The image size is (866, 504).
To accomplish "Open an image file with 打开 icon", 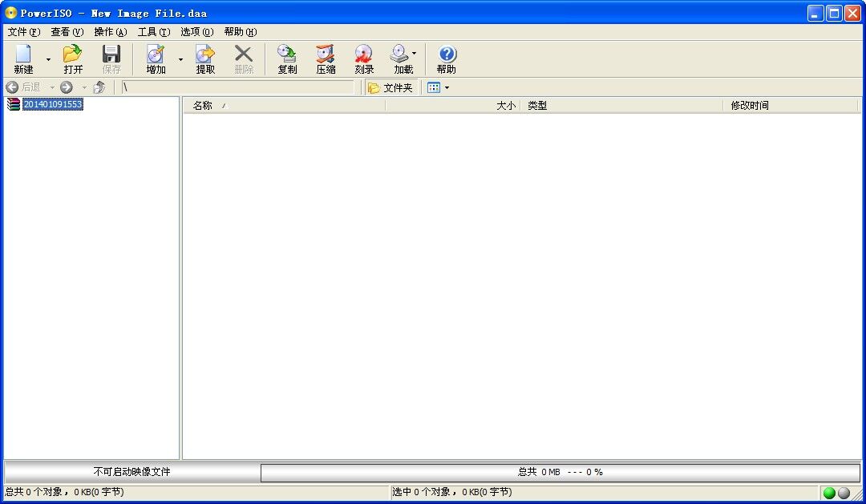I will click(x=73, y=59).
